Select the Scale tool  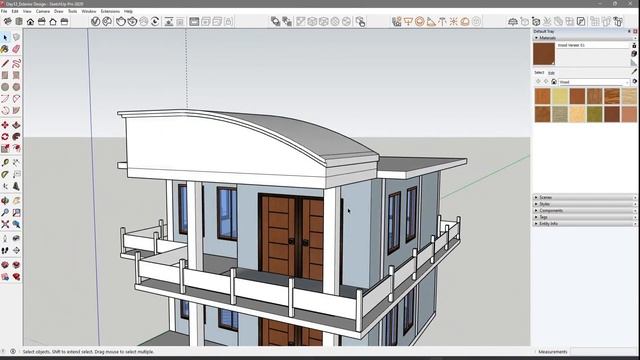click(x=5, y=149)
